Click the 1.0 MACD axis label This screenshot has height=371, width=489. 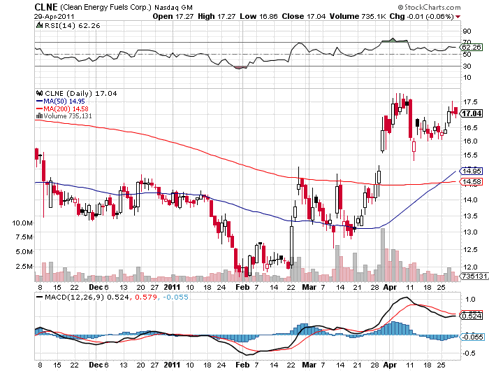point(470,300)
